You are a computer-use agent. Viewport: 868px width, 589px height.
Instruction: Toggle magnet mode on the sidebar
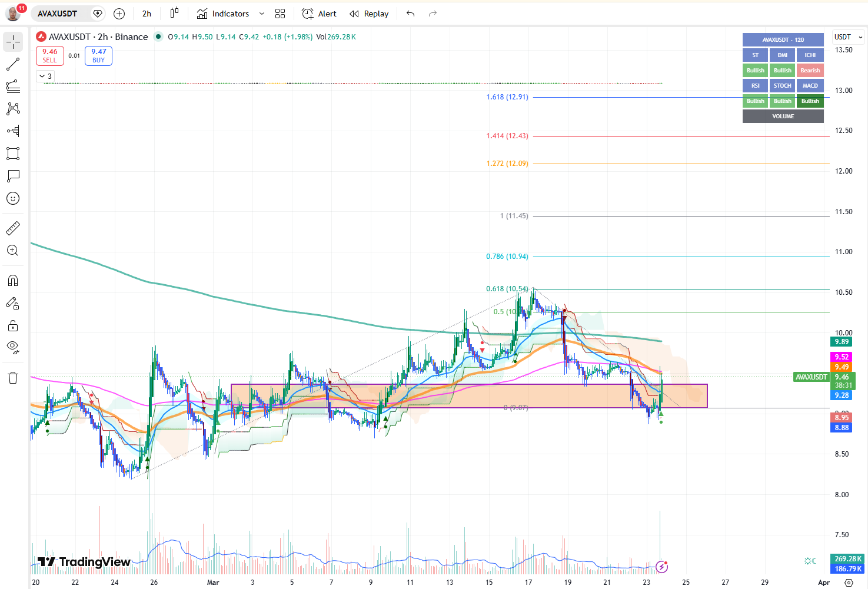click(x=13, y=281)
